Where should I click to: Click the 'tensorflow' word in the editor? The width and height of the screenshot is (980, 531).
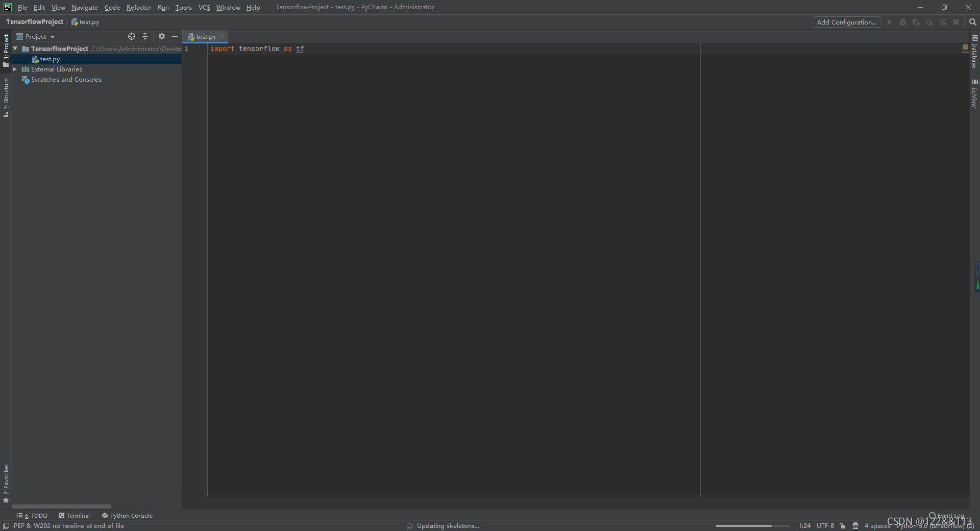click(x=259, y=49)
